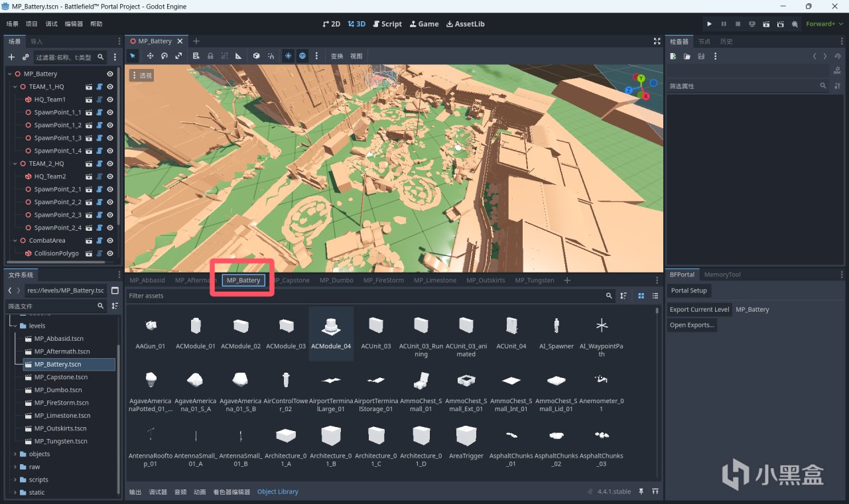Collapse the TEAM_1_HQ node

coord(15,87)
